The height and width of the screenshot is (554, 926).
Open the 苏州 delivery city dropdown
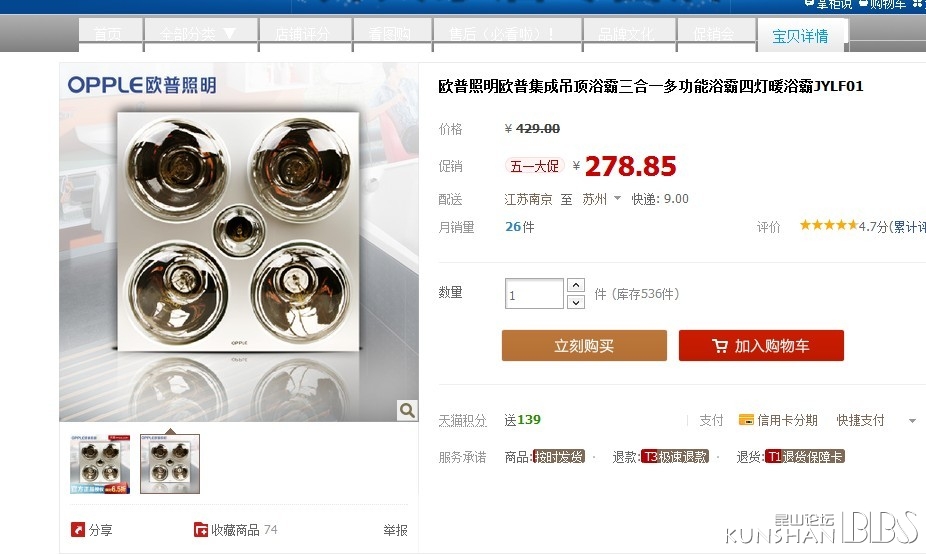[x=601, y=199]
